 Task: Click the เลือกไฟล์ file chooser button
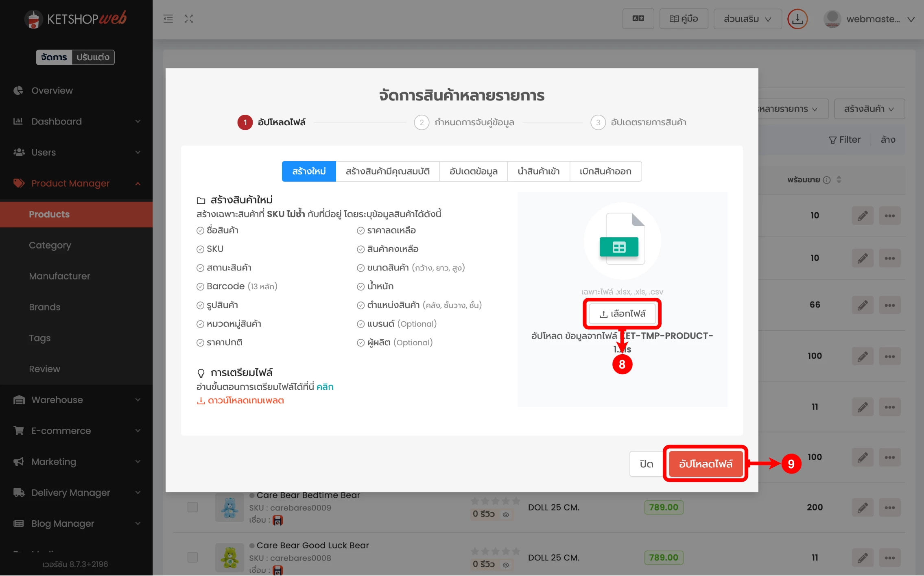pos(622,314)
